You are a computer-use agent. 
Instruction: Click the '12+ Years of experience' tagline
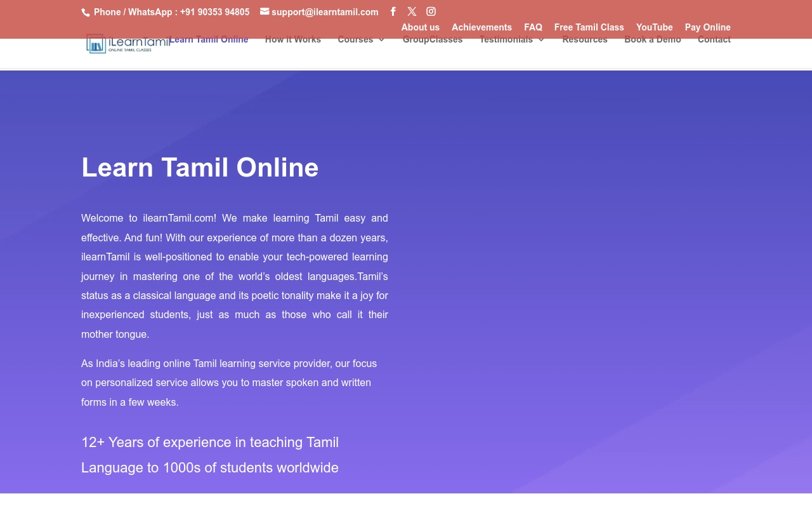[210, 455]
